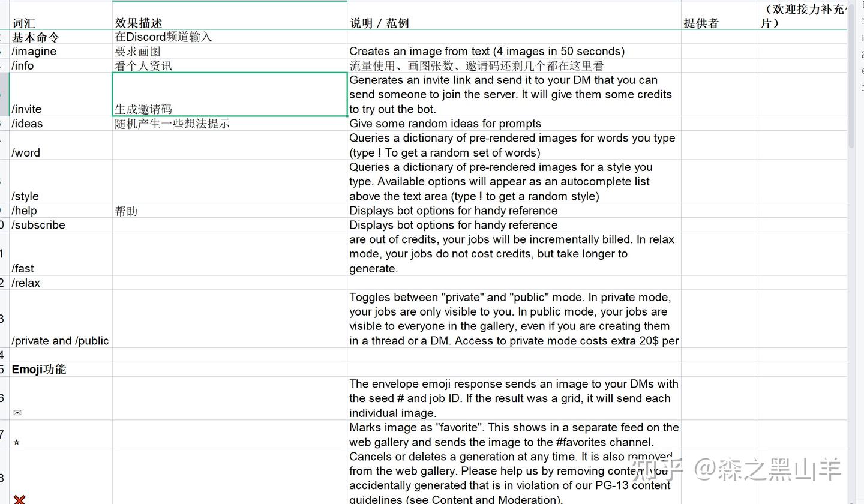Select the 'Give some random ideas' cell

tap(514, 124)
